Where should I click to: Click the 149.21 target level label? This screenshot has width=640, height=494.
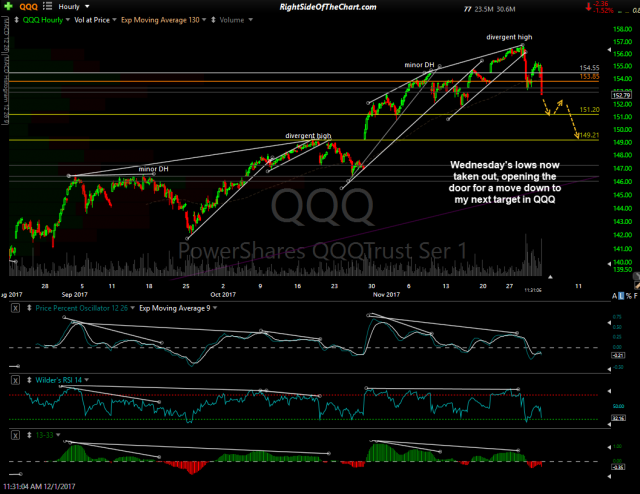pos(589,135)
